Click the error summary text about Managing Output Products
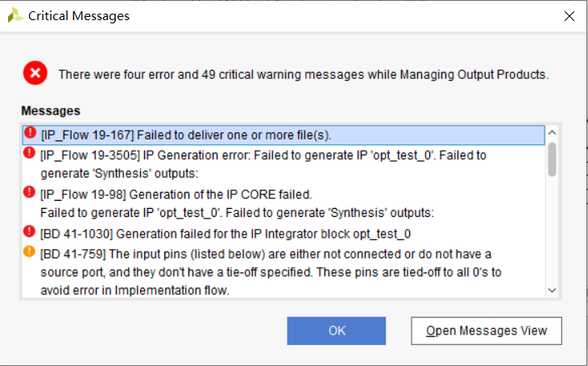Viewport: 588px width, 366px height. click(x=303, y=75)
